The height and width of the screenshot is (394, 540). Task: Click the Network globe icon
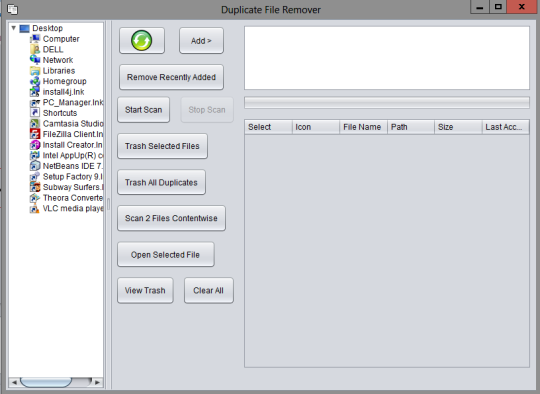click(x=35, y=60)
